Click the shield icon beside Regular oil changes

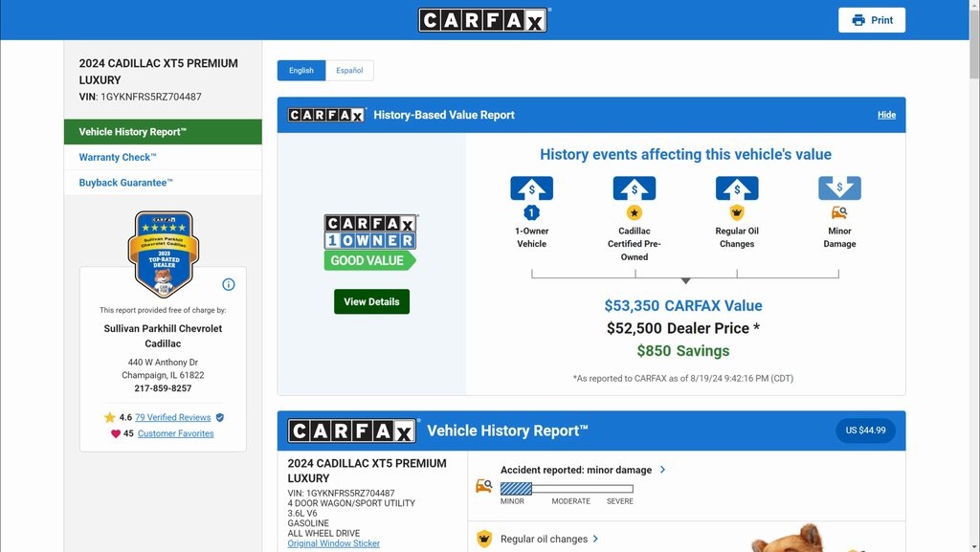pos(483,539)
